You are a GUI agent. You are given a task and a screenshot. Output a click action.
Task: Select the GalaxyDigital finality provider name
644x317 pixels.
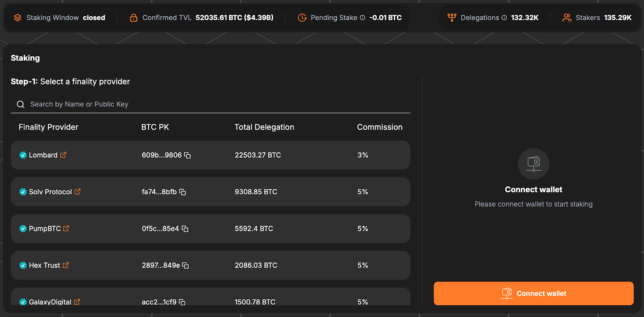[x=50, y=302]
